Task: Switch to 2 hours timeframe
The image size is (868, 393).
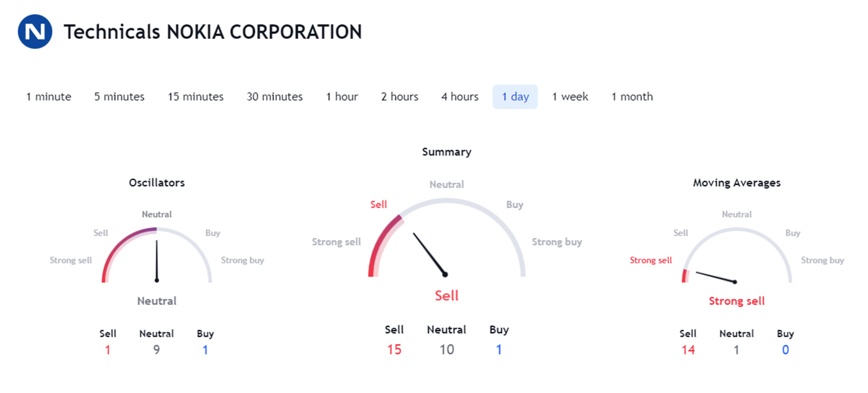Action: coord(400,97)
